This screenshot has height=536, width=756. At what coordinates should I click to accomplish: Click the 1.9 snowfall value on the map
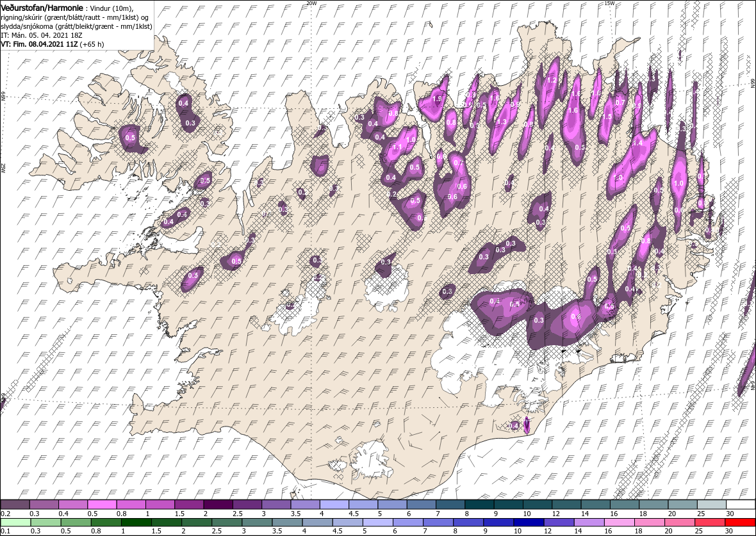coord(438,99)
